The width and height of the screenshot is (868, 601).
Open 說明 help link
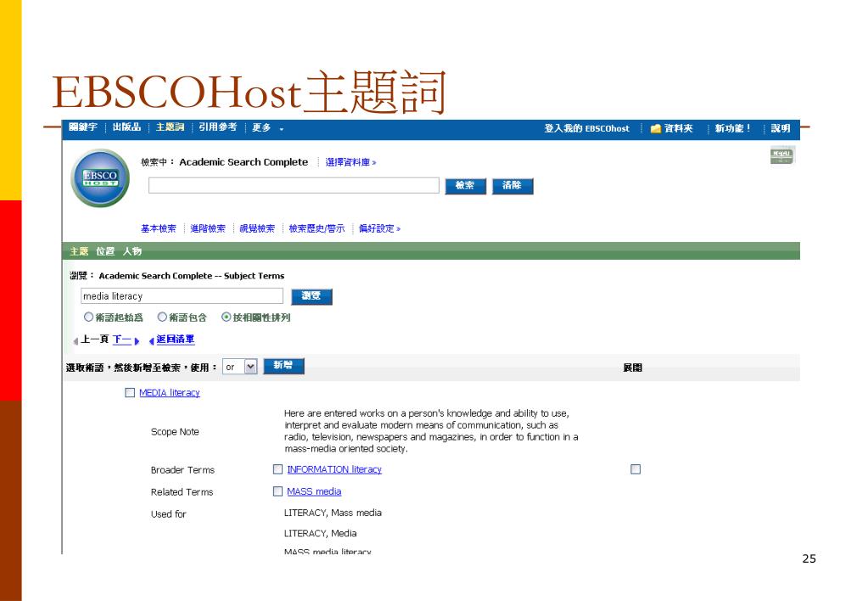pyautogui.click(x=781, y=128)
